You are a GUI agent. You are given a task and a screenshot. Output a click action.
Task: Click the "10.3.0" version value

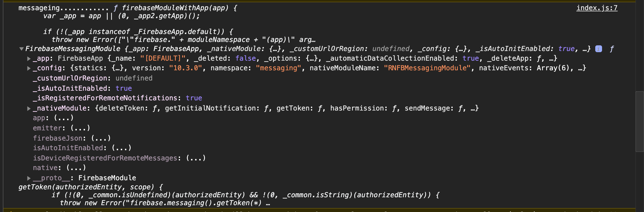pyautogui.click(x=185, y=68)
